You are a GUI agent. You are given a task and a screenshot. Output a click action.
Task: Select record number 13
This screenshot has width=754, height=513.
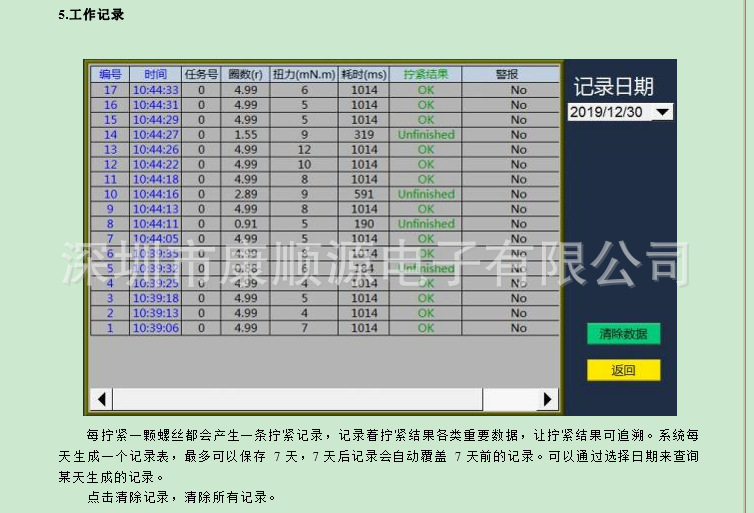pyautogui.click(x=110, y=150)
